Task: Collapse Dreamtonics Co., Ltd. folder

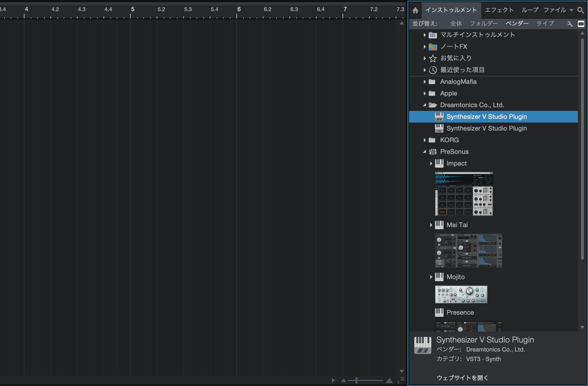Action: (425, 105)
